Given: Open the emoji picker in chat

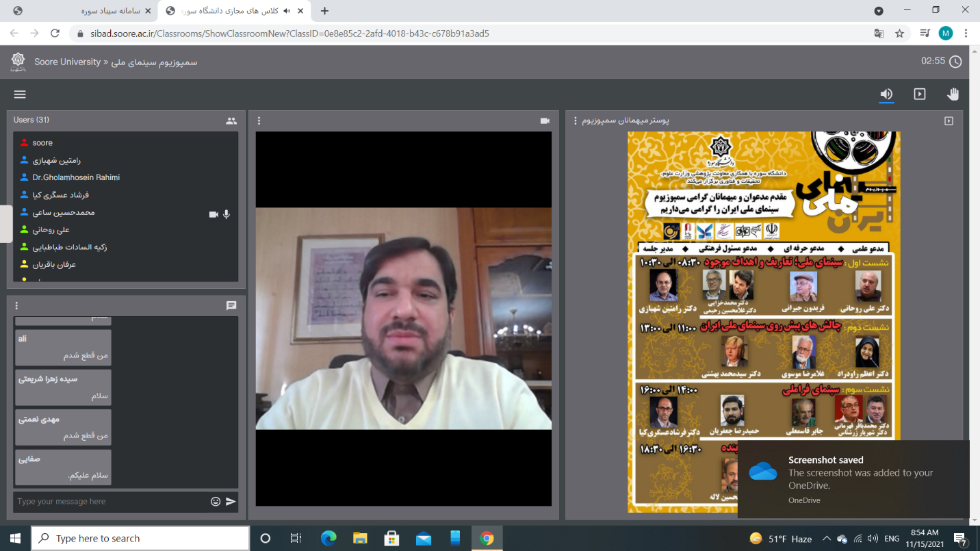Looking at the screenshot, I should point(216,502).
